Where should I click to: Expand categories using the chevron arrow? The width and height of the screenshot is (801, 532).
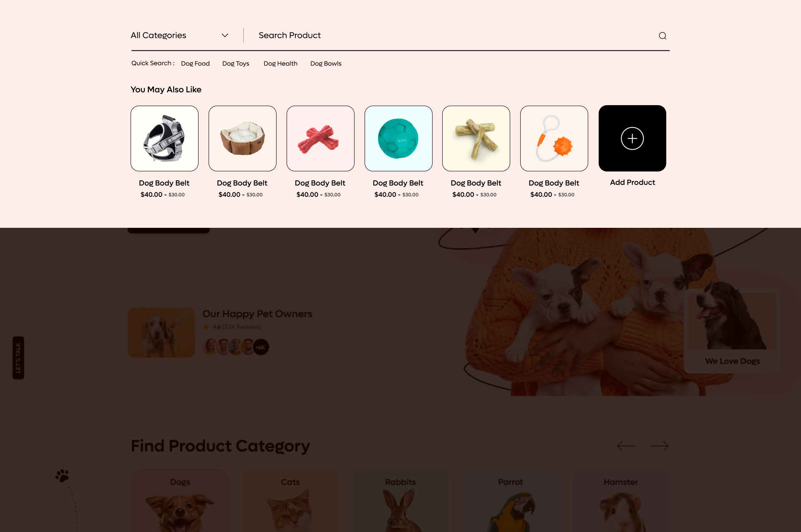225,35
